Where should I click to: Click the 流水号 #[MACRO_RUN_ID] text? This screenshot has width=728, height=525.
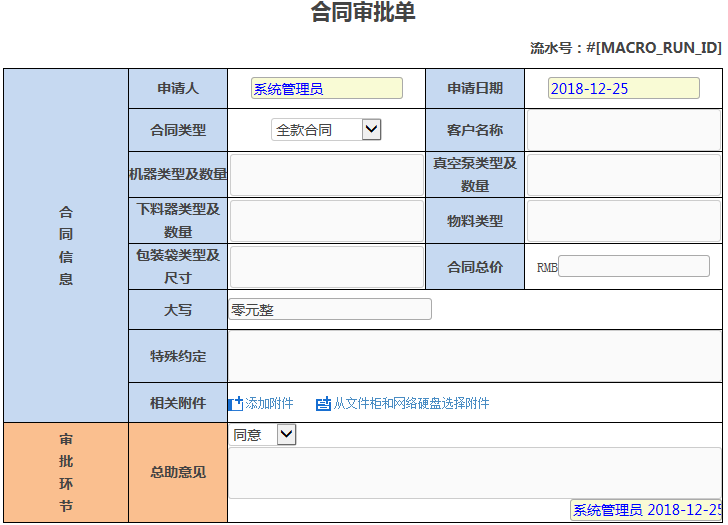pyautogui.click(x=626, y=47)
